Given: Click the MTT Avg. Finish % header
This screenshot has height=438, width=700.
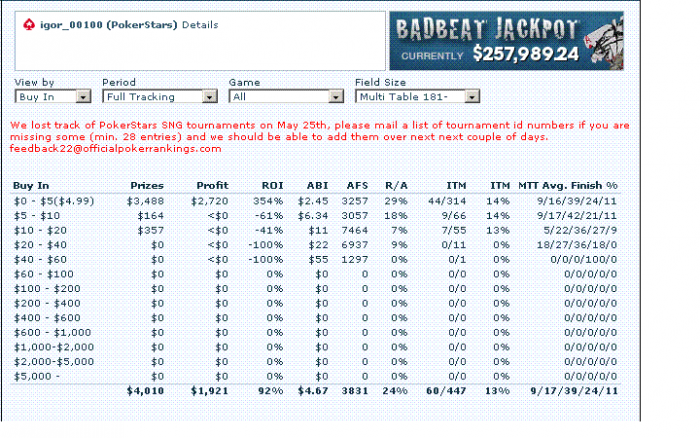Looking at the screenshot, I should click(x=568, y=186).
